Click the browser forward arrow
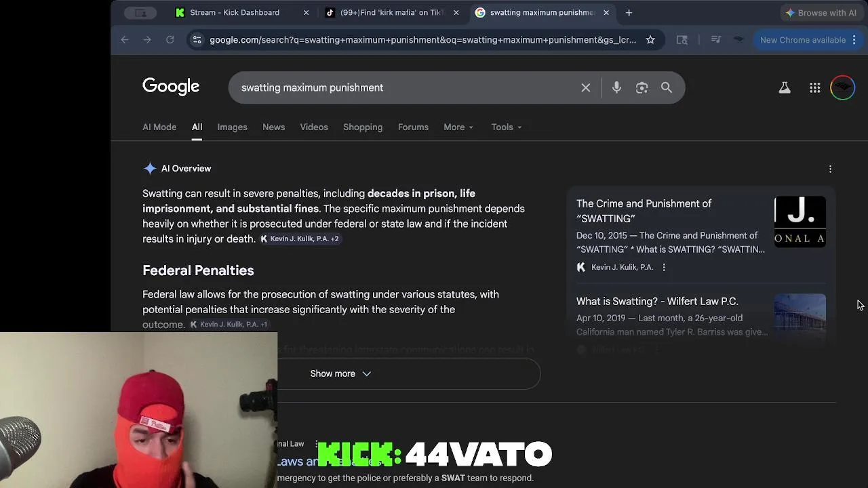Screen dimensions: 868x488 (147, 40)
